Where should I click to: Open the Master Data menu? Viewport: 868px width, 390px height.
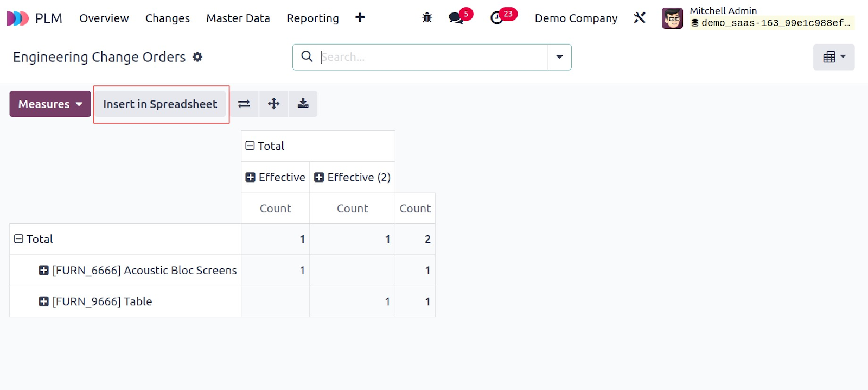238,18
